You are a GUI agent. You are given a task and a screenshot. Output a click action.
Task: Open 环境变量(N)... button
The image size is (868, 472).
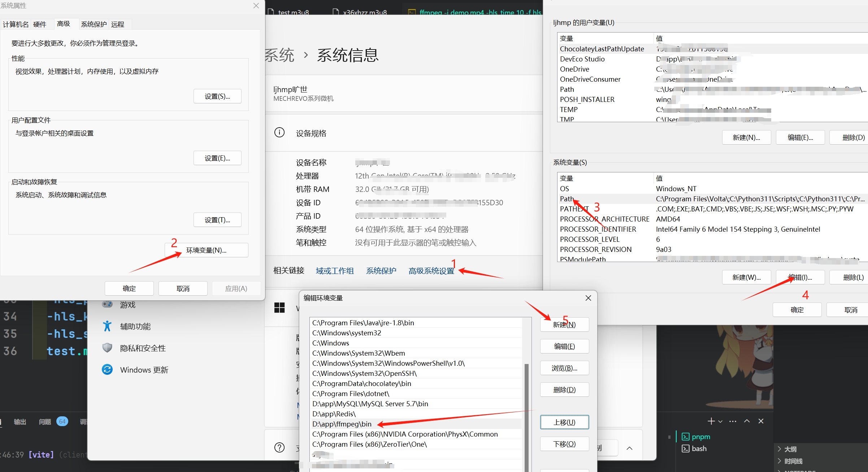(x=206, y=250)
